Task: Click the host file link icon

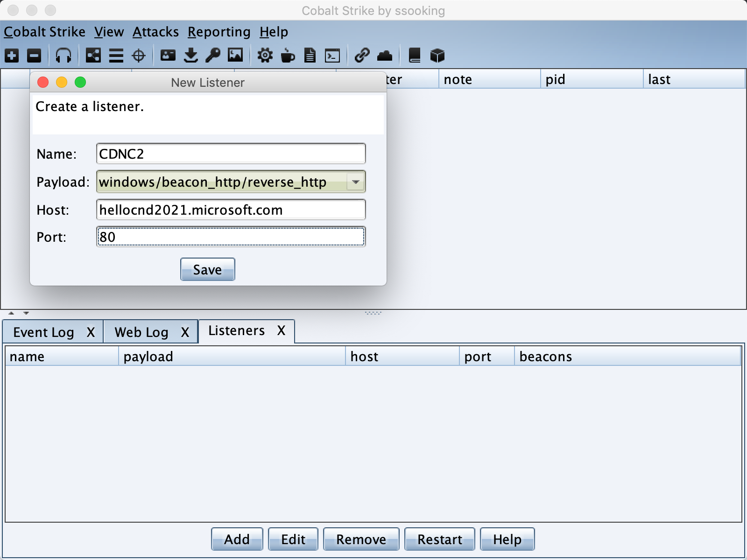Action: click(362, 56)
